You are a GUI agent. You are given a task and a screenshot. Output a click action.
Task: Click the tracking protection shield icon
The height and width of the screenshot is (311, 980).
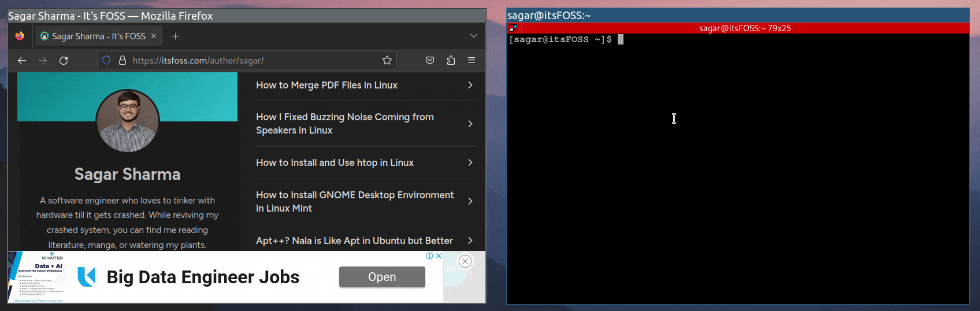106,60
